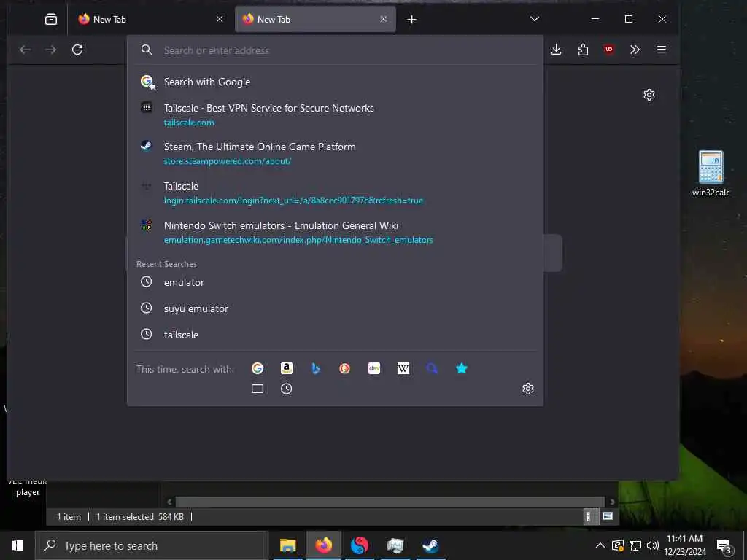747x560 pixels.
Task: Search this time with eBay icon
Action: point(374,368)
